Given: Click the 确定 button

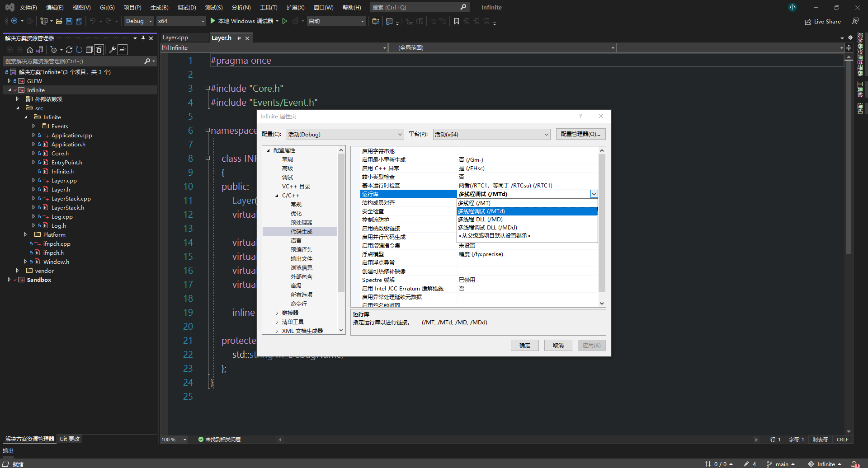Looking at the screenshot, I should [x=525, y=345].
